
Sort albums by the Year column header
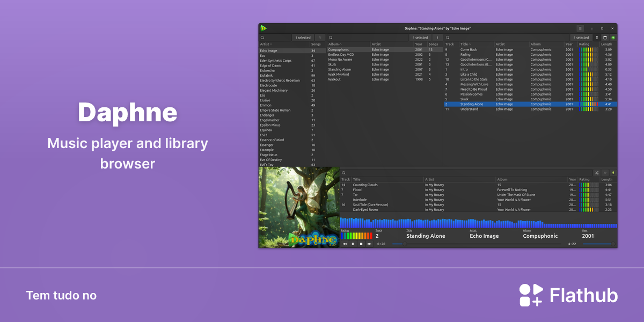[x=420, y=44]
